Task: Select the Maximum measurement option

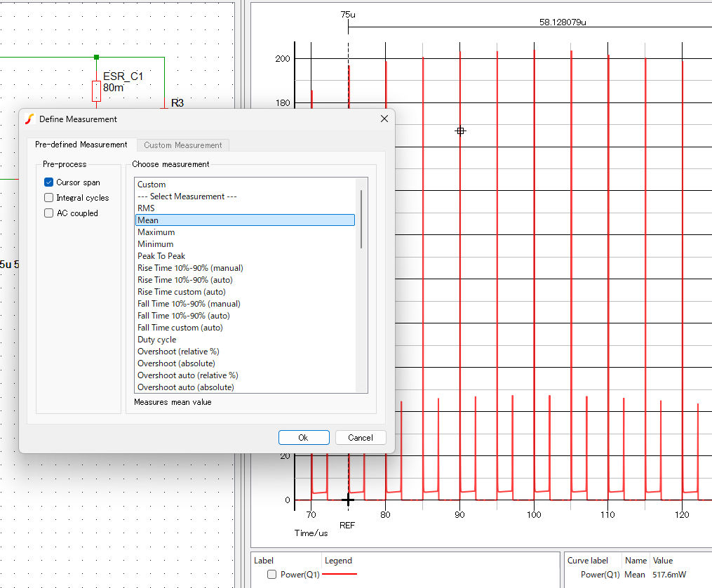Action: pyautogui.click(x=156, y=232)
